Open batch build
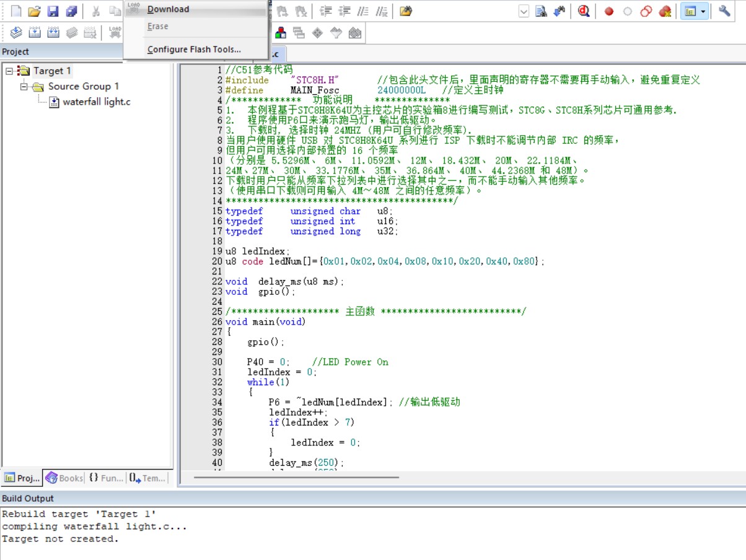 72,32
